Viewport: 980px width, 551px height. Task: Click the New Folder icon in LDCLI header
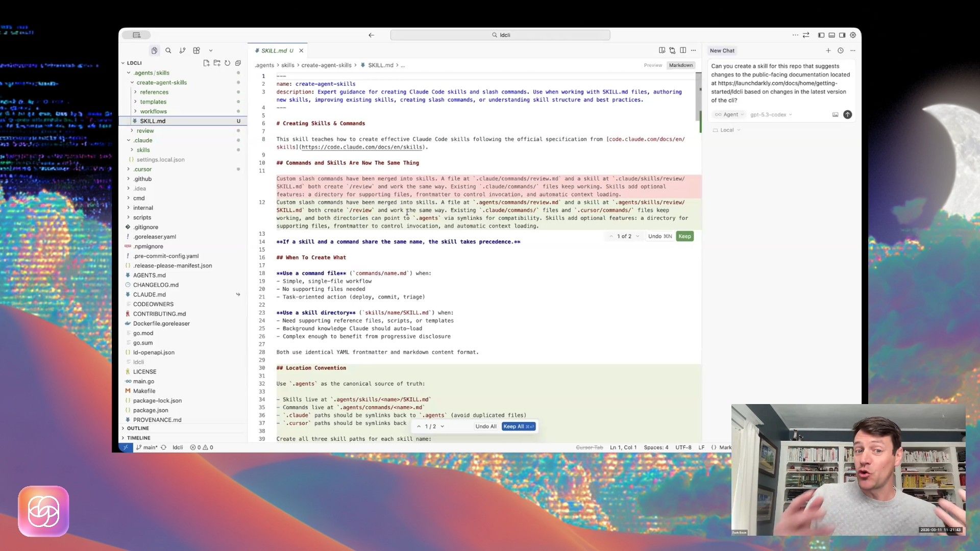(217, 63)
